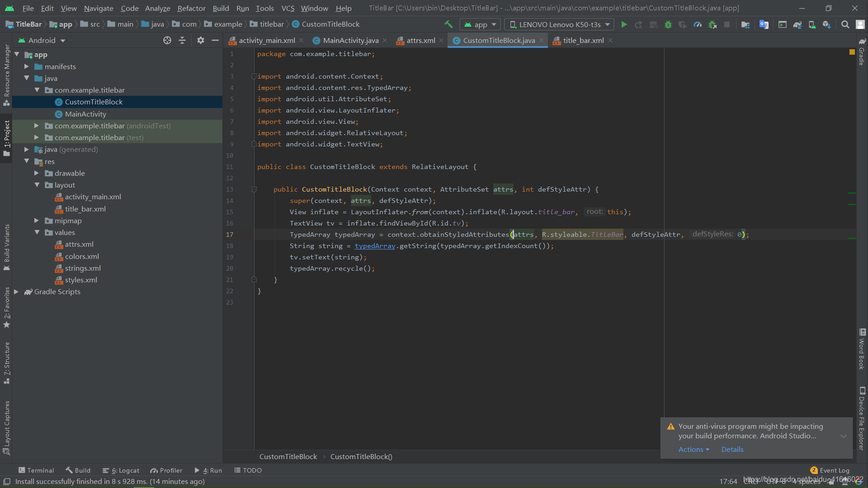Open the Profiler gauge icon in toolbar

pyautogui.click(x=698, y=24)
